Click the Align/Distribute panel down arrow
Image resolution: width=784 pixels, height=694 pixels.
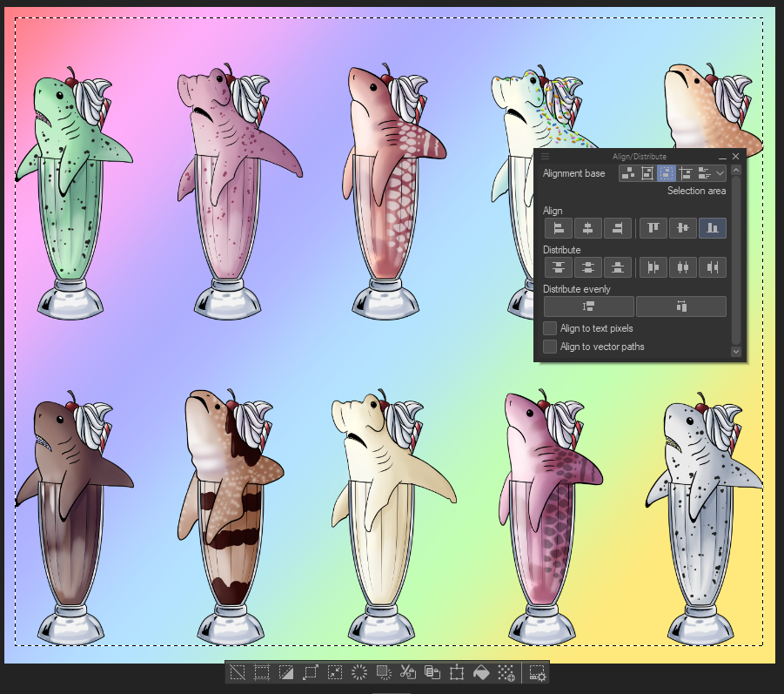(x=735, y=352)
